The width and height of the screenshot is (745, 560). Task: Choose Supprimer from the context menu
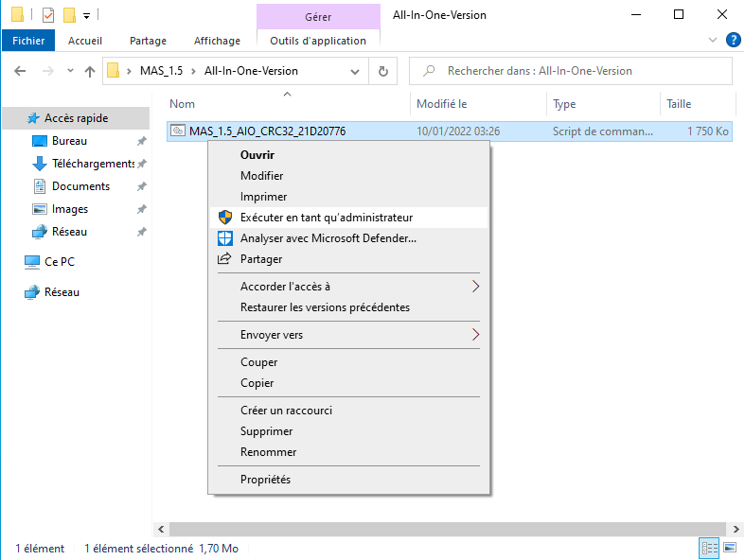coord(348,431)
